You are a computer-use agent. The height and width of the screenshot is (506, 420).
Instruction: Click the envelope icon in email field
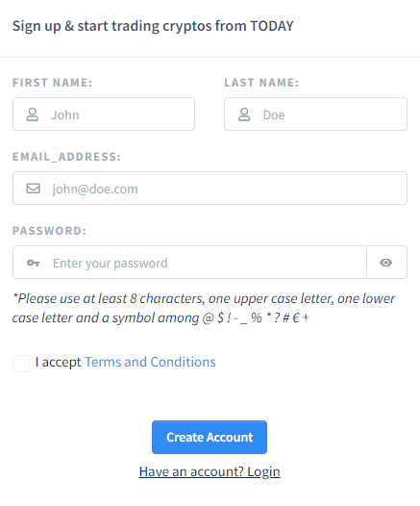pyautogui.click(x=33, y=189)
